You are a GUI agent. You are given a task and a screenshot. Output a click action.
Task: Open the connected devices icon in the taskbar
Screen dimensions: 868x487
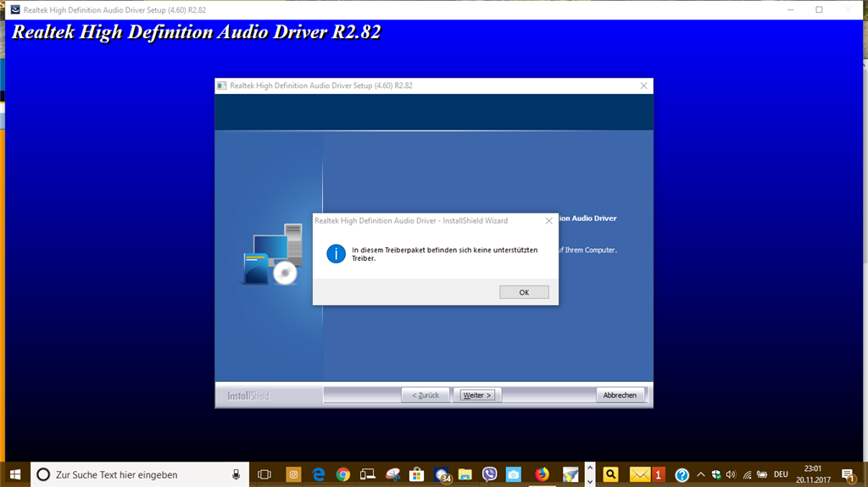point(368,475)
